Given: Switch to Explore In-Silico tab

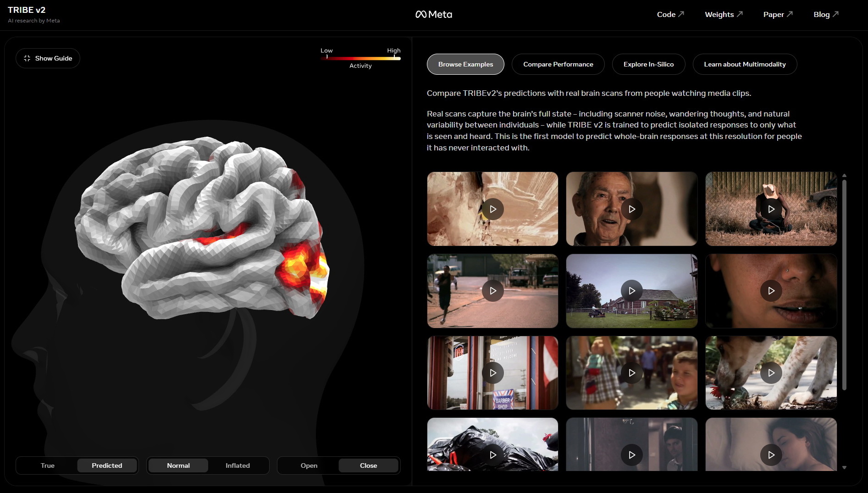Looking at the screenshot, I should (x=648, y=64).
